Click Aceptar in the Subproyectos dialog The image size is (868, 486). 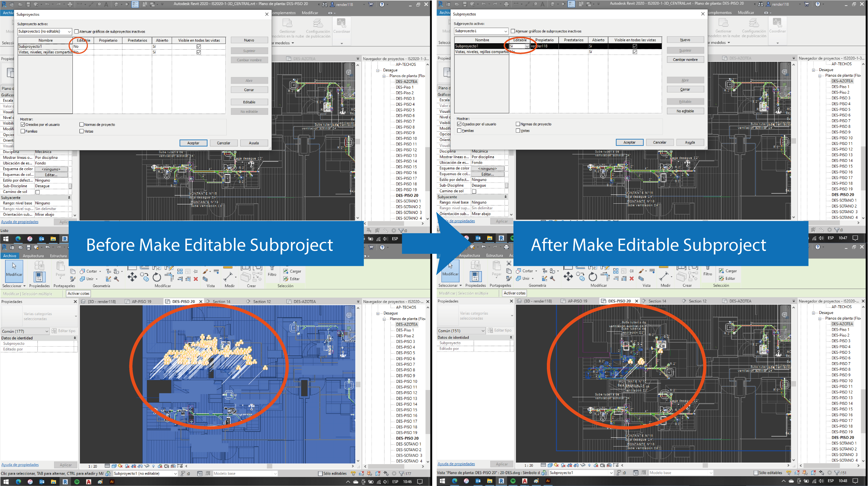193,143
